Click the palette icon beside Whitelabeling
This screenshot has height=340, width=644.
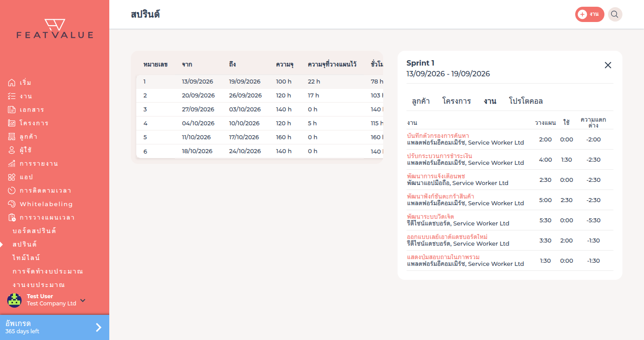click(12, 204)
